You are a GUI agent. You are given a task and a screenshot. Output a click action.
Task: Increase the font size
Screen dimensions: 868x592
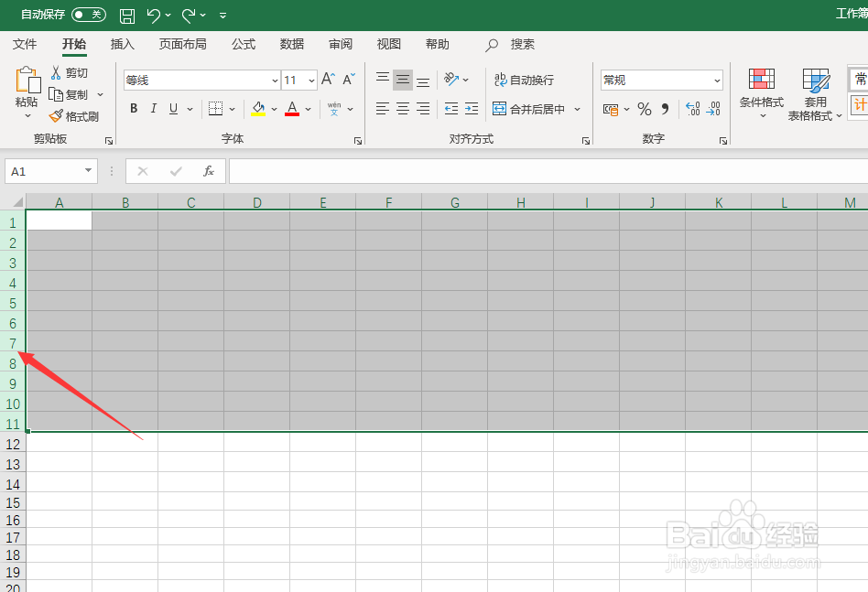tap(329, 79)
